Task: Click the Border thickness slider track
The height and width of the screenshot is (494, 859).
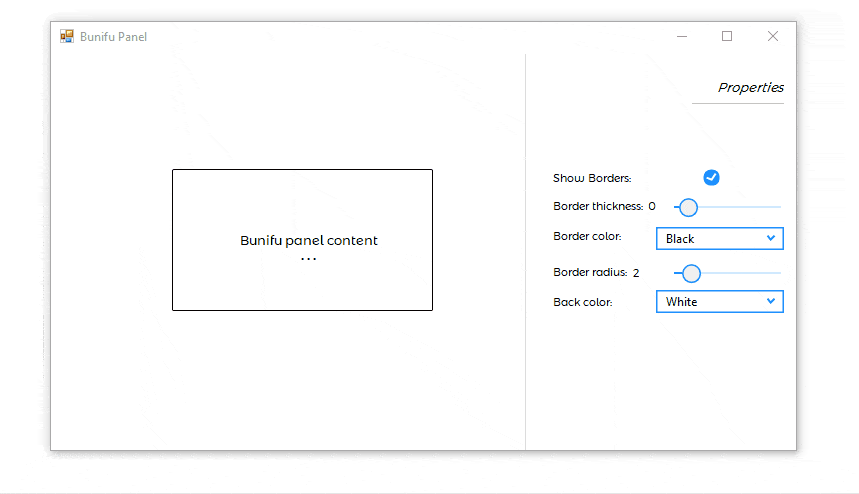Action: tap(728, 207)
